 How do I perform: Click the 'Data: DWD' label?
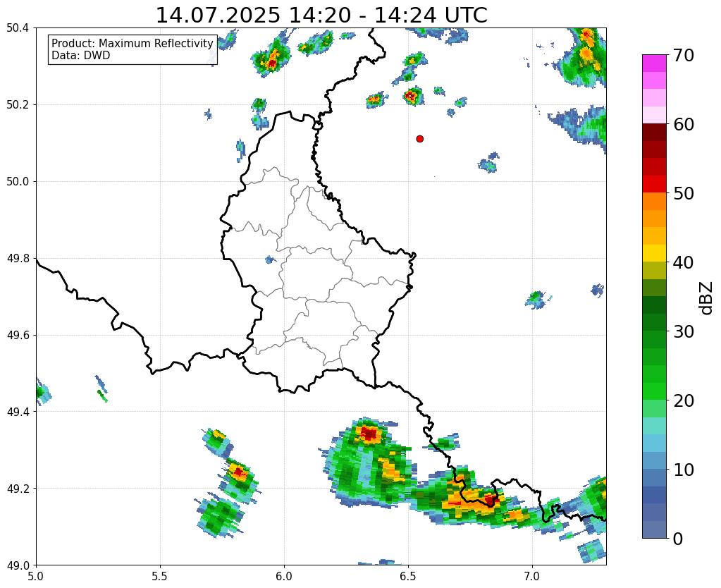(81, 55)
